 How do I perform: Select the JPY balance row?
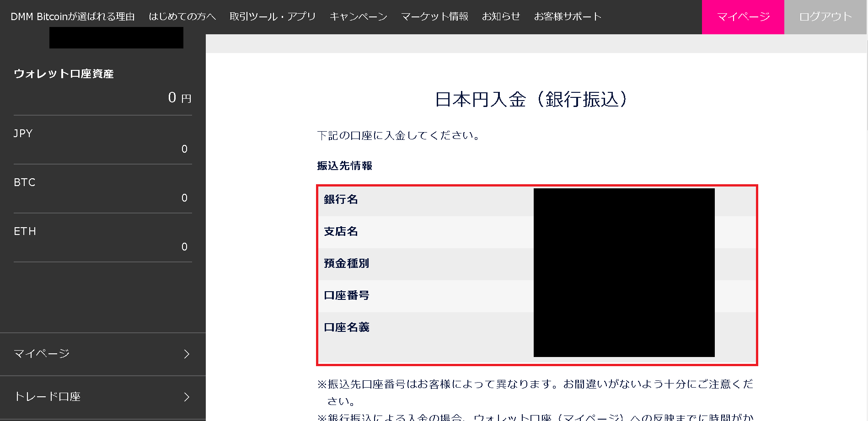(x=102, y=140)
